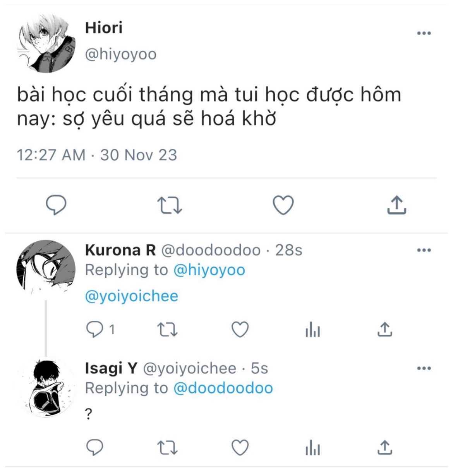
Task: Open the @yoiyoichee mention link
Action: [x=132, y=296]
